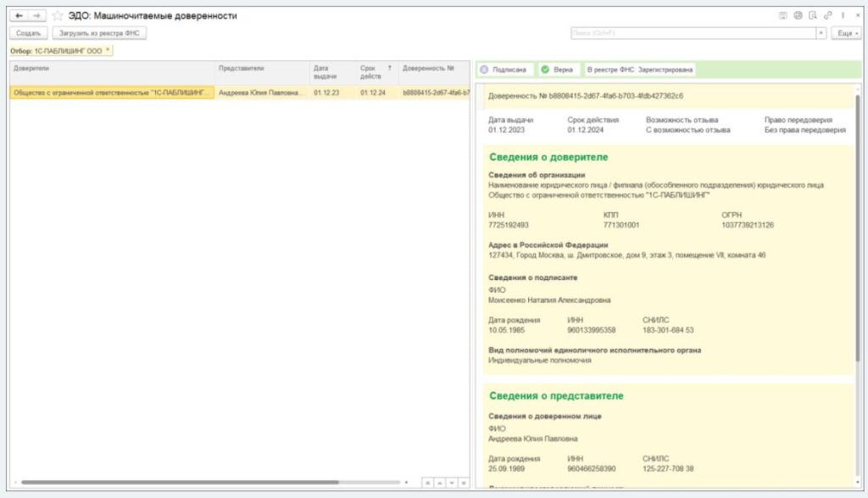The height and width of the screenshot is (498, 868).
Task: Click the ИНН value 960133995358
Action: pos(591,330)
